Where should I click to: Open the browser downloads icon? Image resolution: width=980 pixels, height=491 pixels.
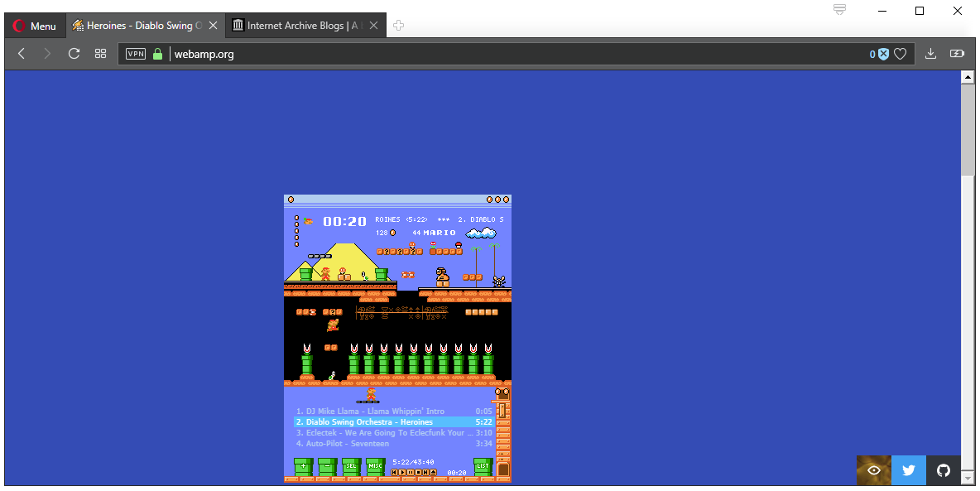click(930, 54)
